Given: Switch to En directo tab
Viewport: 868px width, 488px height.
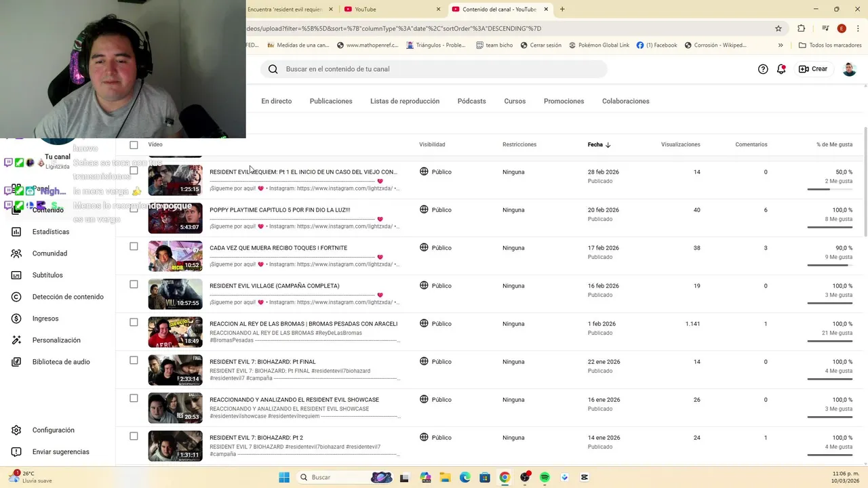Looking at the screenshot, I should pyautogui.click(x=277, y=101).
